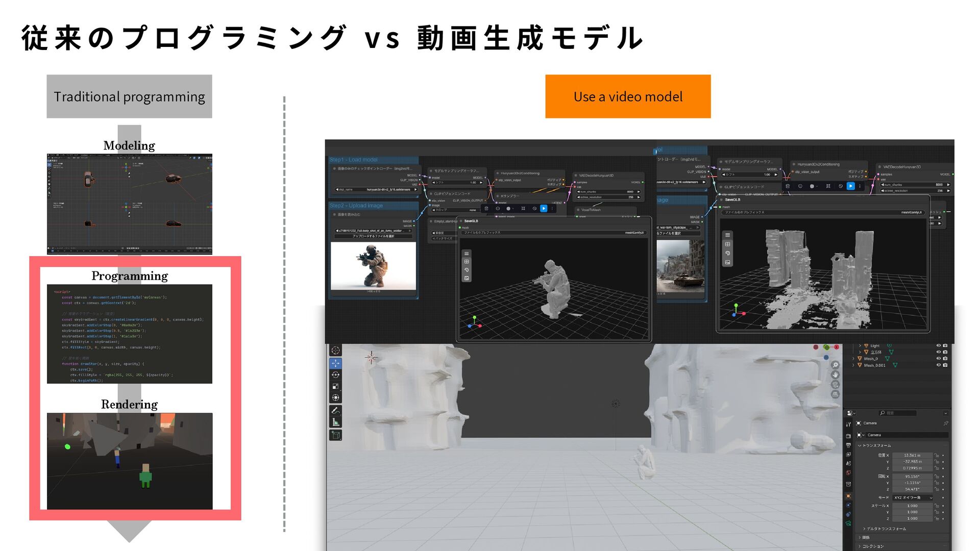Open the Object properties tab
This screenshot has width=980, height=551.
(x=848, y=496)
